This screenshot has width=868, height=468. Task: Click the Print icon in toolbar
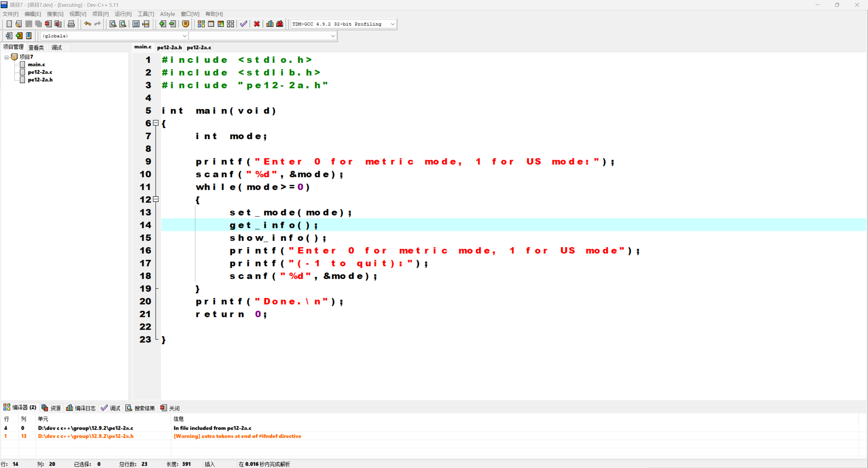[71, 24]
